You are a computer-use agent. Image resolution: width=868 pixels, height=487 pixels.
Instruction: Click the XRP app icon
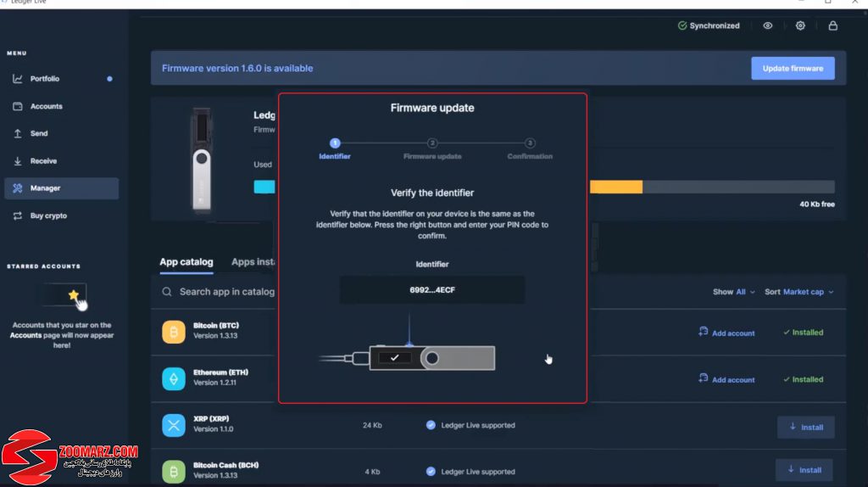point(174,426)
